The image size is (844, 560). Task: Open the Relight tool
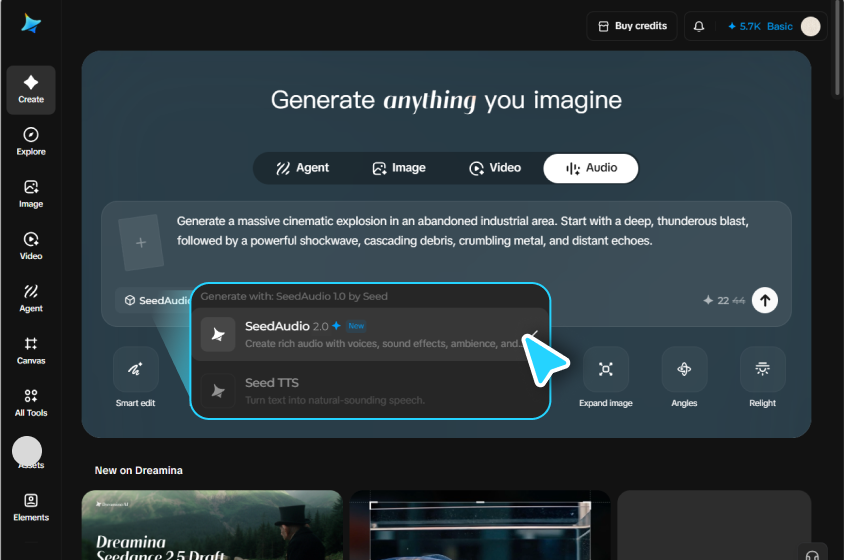tap(762, 377)
